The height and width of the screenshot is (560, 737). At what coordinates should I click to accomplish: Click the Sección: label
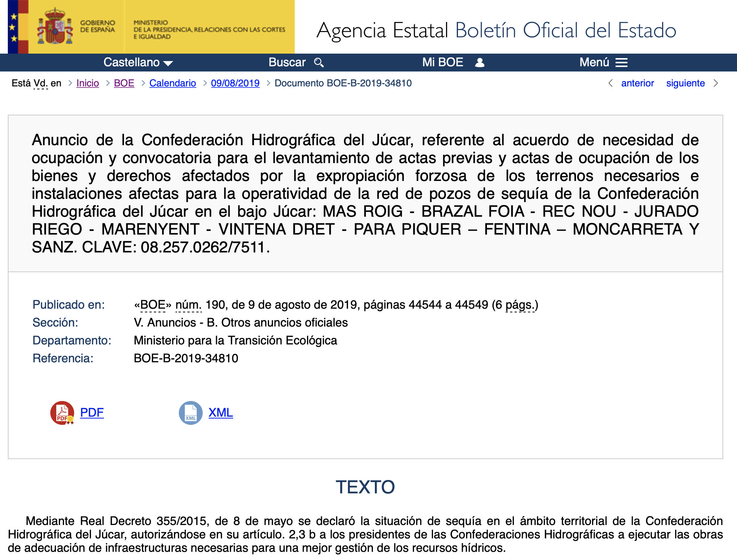tap(55, 322)
